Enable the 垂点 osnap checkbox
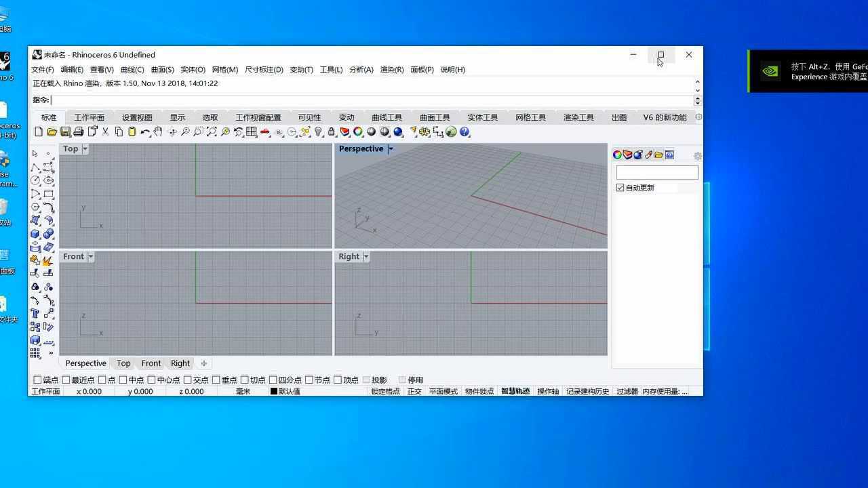Screen dimensions: 868x488 216,380
